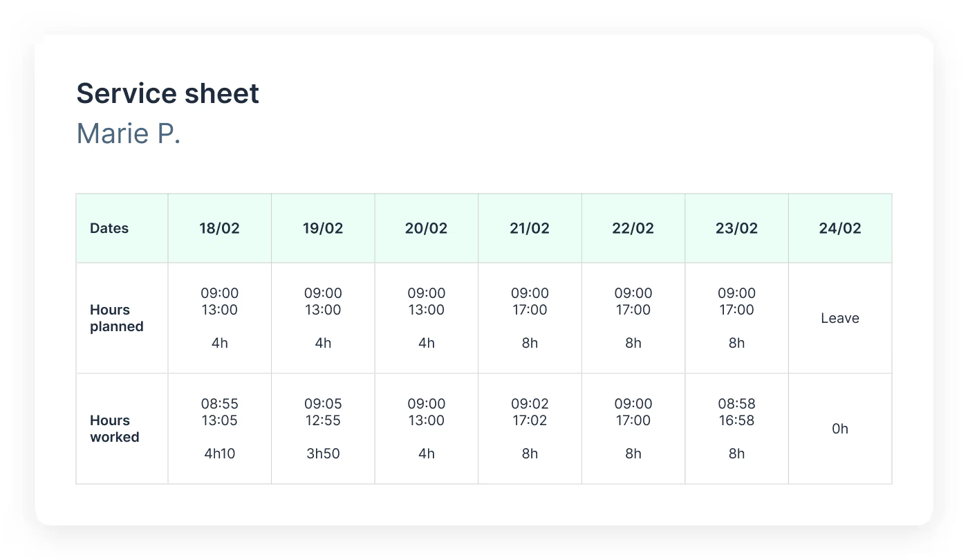Click the 0h worked cell
This screenshot has height=560, width=968.
pyautogui.click(x=840, y=429)
